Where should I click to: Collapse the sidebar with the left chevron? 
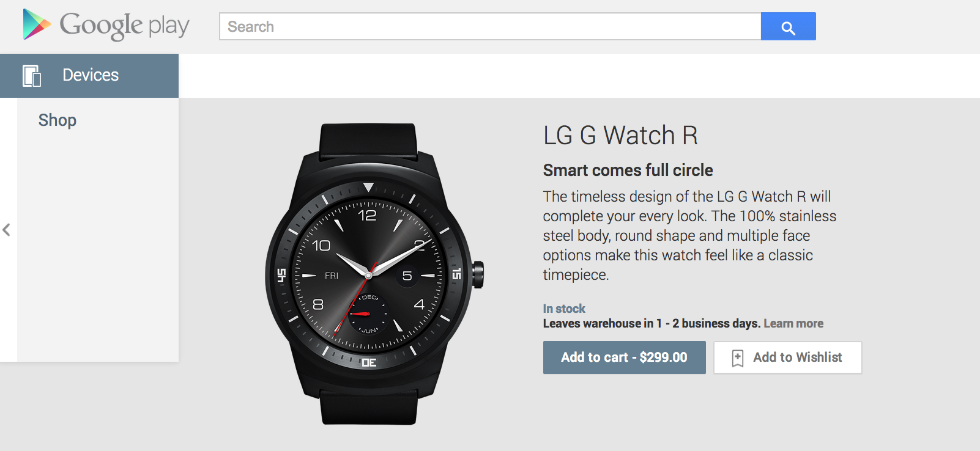tap(7, 230)
